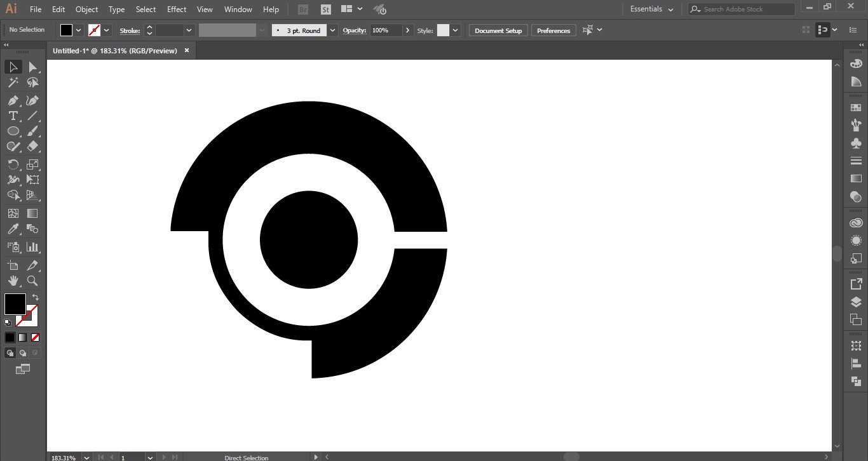Screen dimensions: 868x461
Task: Switch to the Untitled-1 document tab
Action: 115,51
